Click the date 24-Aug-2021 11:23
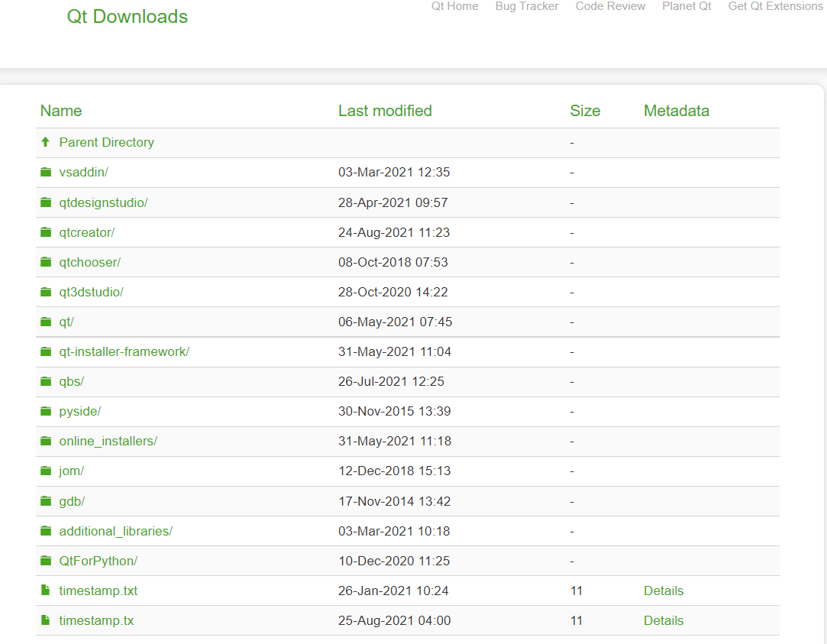This screenshot has width=827, height=644. (394, 232)
